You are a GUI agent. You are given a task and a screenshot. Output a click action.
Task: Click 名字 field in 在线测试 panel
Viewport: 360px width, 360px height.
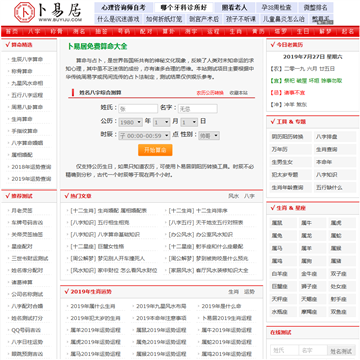click(x=313, y=350)
